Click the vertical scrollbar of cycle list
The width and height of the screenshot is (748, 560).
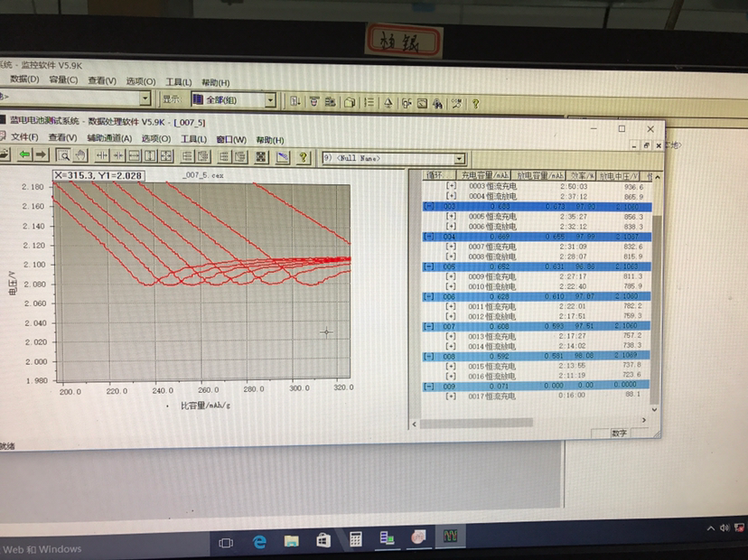point(656,308)
